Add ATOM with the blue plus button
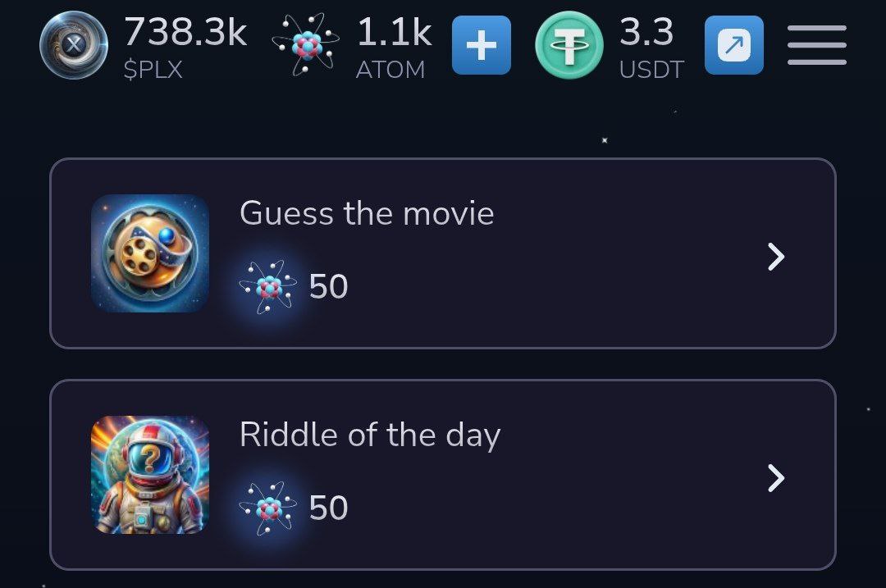886x588 pixels. click(x=482, y=45)
